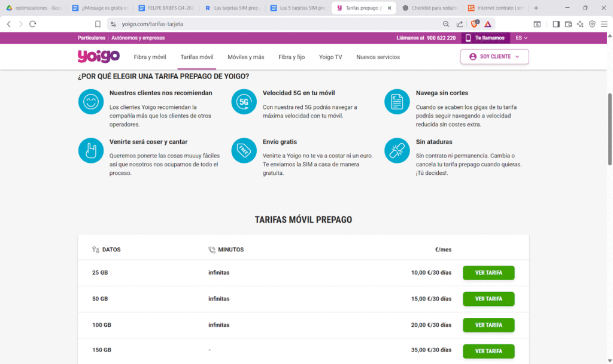613x364 pixels.
Task: Open Leo AI sparkle icon
Action: 580,24
